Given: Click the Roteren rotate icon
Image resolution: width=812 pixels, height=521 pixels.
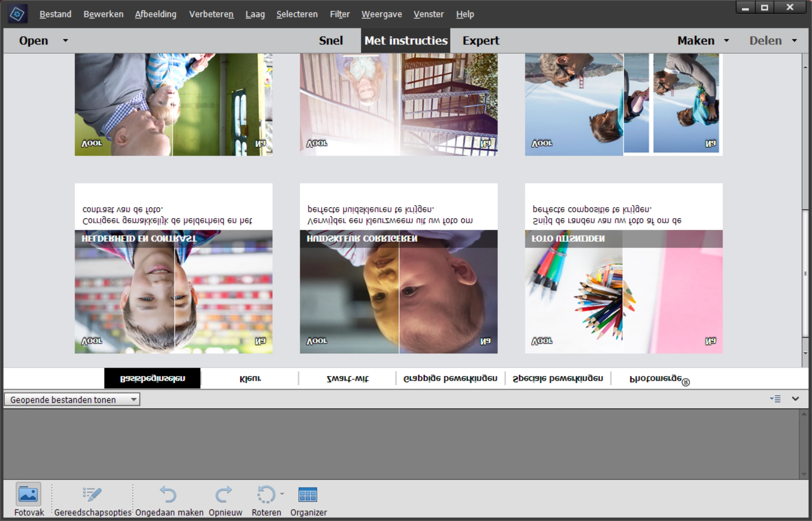Looking at the screenshot, I should click(x=266, y=494).
